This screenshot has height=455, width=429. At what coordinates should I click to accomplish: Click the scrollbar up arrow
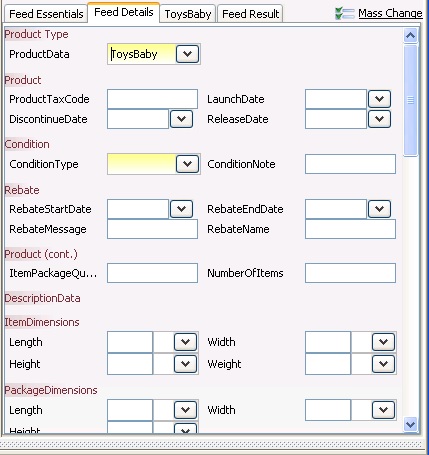point(410,35)
